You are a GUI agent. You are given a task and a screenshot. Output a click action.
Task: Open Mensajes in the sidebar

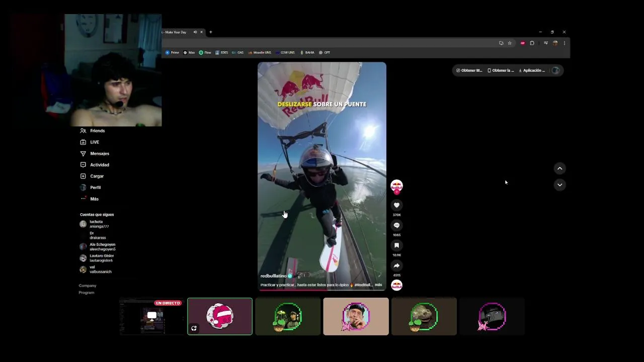pos(95,153)
